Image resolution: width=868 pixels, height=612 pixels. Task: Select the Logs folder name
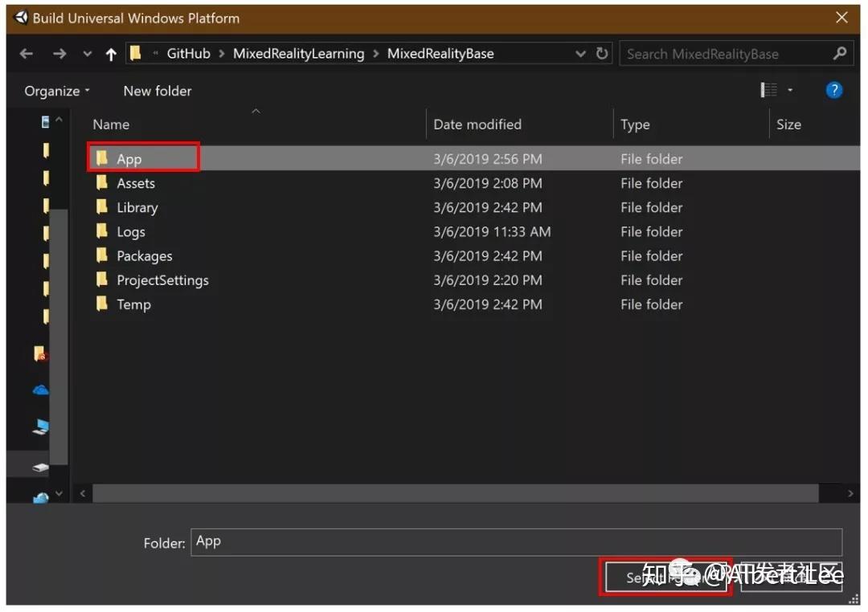point(131,232)
